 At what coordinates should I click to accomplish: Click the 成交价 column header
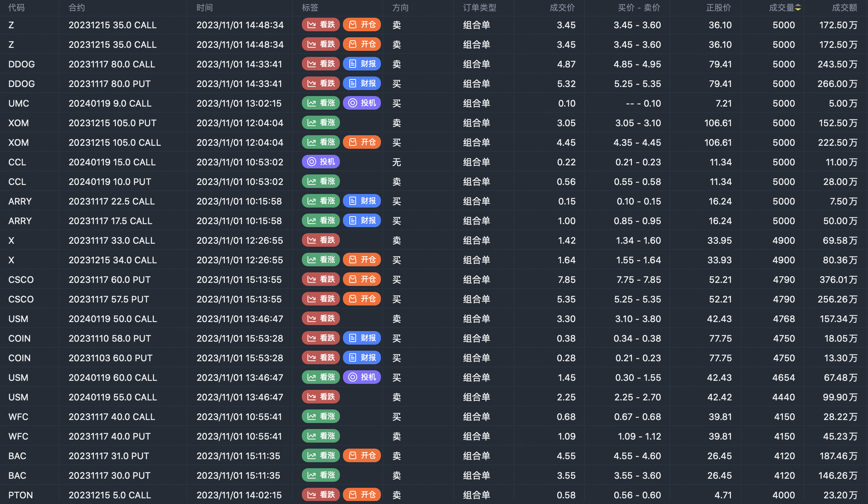[x=562, y=8]
